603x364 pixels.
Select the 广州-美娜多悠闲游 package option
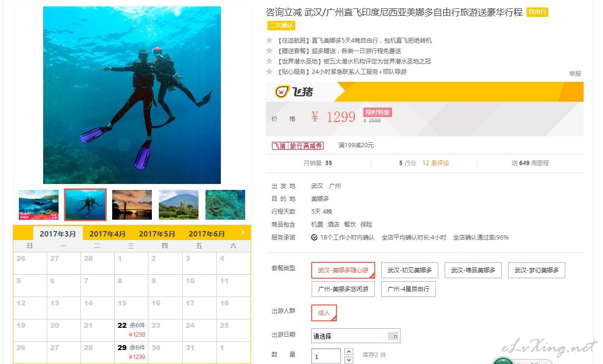tap(343, 289)
